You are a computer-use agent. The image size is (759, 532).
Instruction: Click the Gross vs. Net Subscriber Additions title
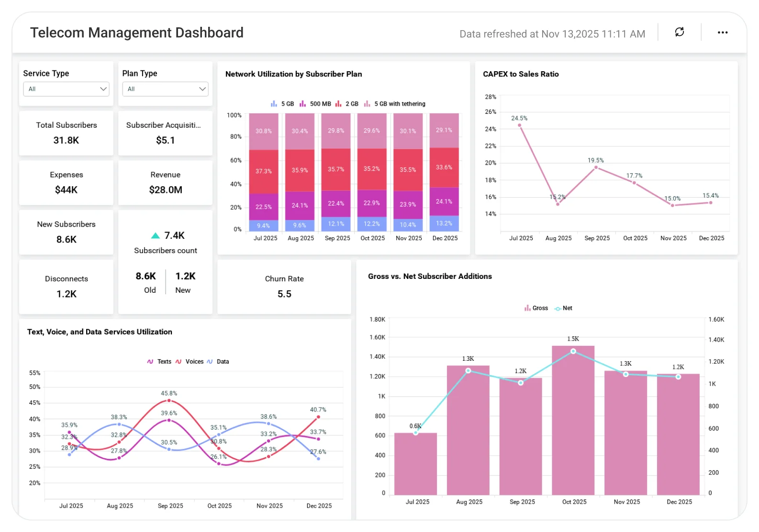click(430, 277)
